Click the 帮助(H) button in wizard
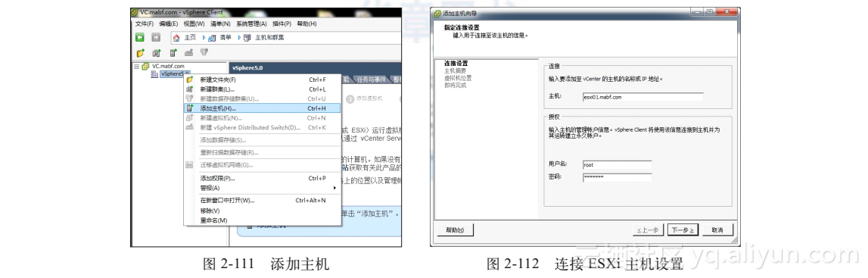 (455, 230)
